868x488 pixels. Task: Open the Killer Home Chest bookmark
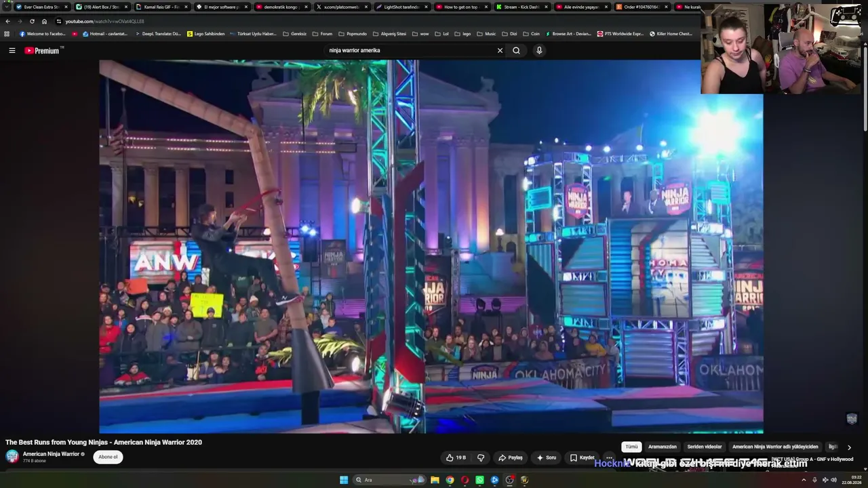tap(671, 34)
